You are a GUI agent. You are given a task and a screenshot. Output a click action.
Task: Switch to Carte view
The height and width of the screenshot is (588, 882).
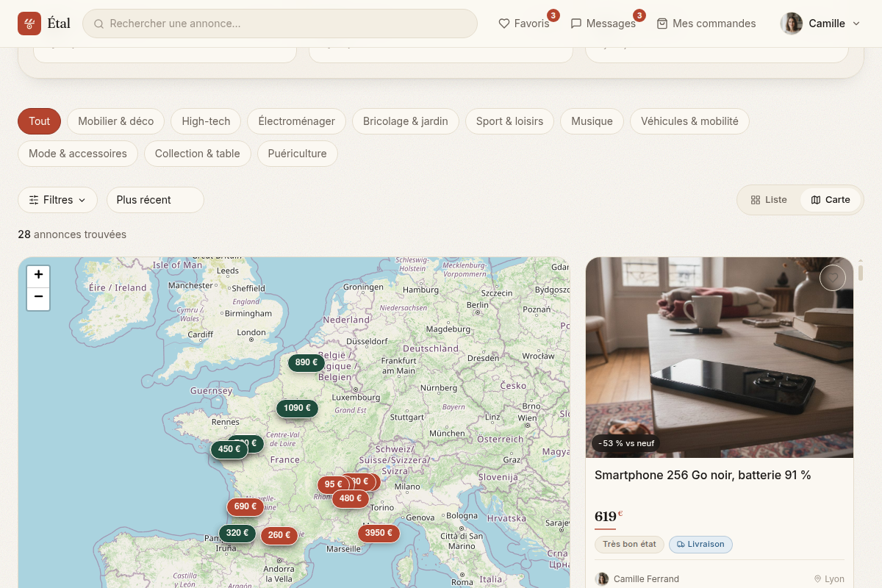[x=831, y=200]
